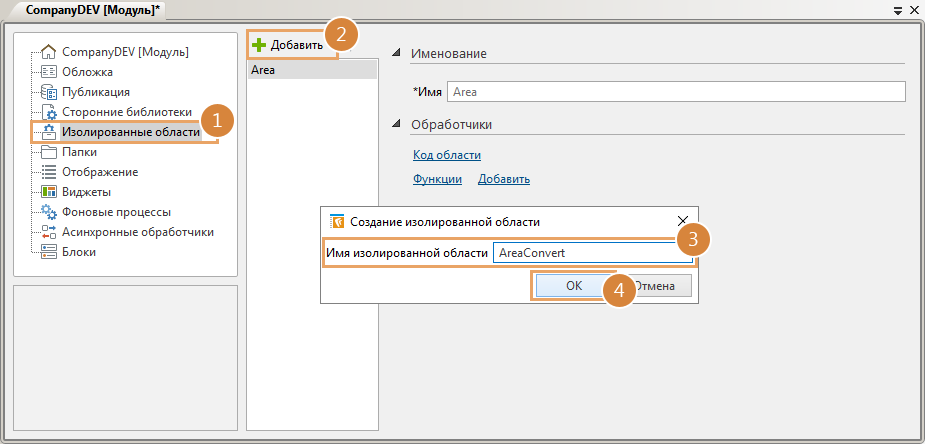Open the pin dropdown arrow in title bar
The height and width of the screenshot is (444, 925).
898,9
